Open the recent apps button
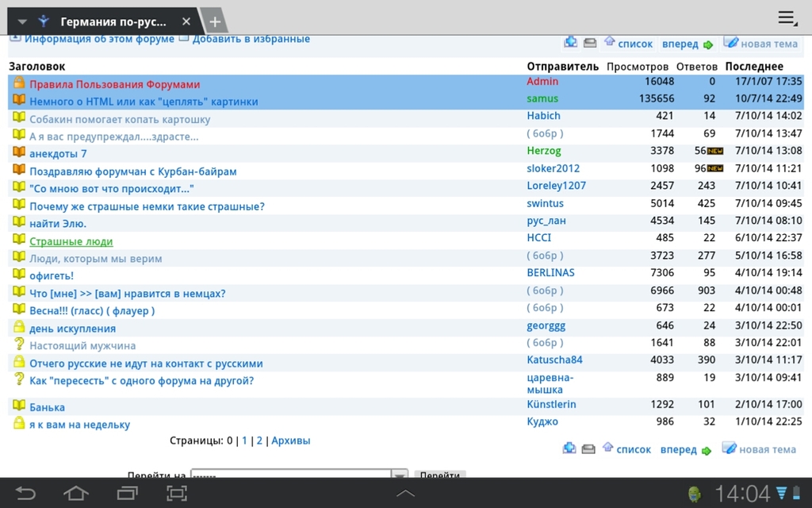The width and height of the screenshot is (812, 508). point(128,493)
